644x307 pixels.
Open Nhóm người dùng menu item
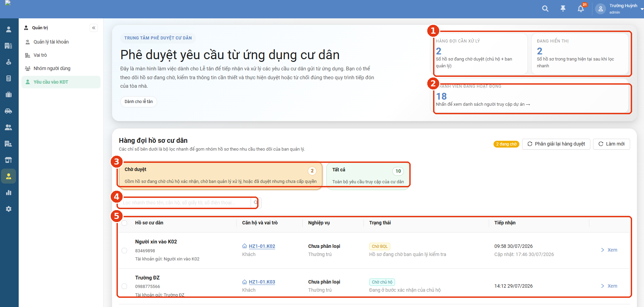[x=61, y=68]
